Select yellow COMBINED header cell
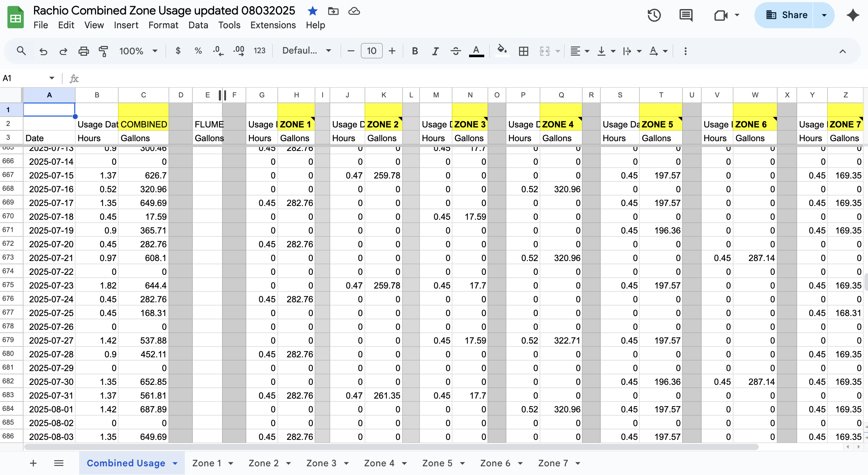This screenshot has height=475, width=868. (x=143, y=124)
